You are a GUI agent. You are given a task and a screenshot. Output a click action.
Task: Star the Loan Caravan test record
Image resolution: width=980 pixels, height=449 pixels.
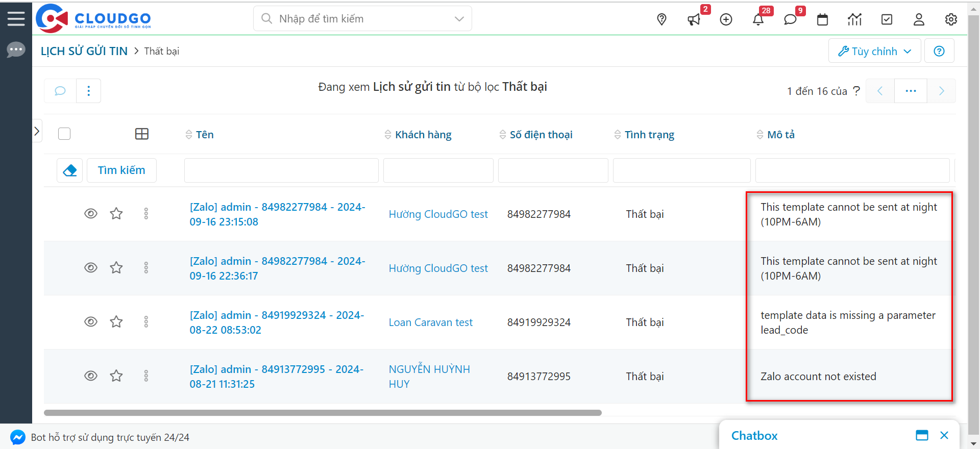tap(116, 321)
